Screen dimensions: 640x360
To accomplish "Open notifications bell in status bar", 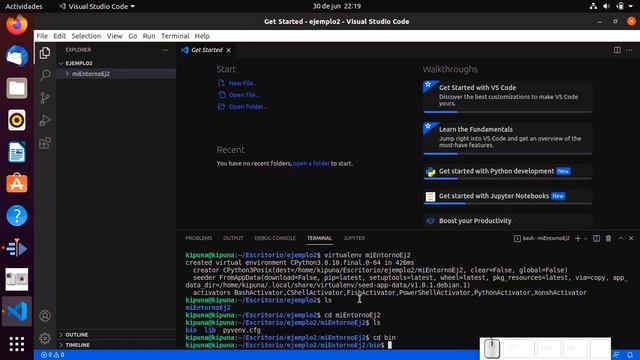I will tap(630, 355).
